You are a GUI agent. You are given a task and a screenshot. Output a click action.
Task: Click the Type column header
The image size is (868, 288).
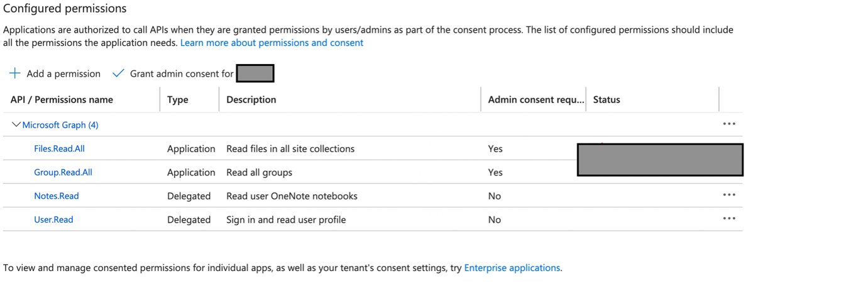click(x=178, y=99)
